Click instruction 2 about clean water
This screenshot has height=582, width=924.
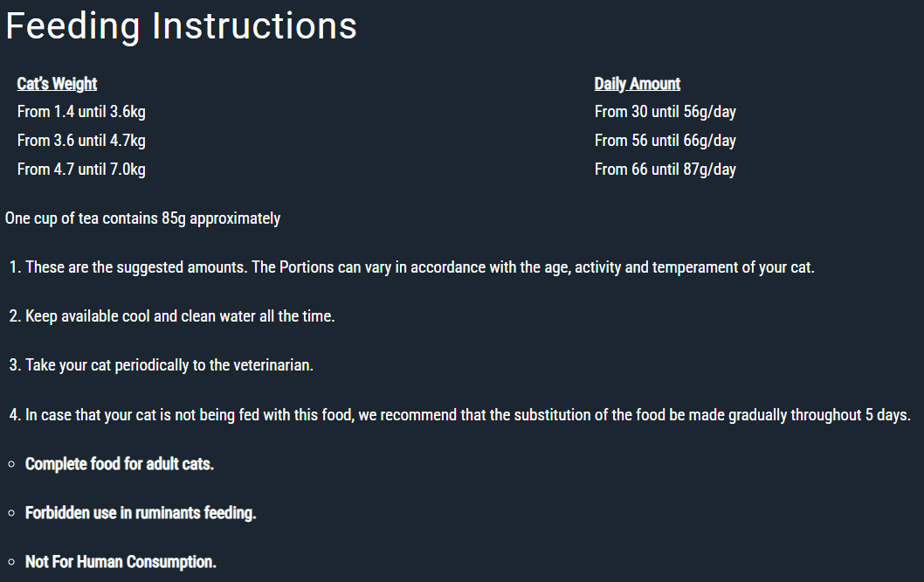pos(172,316)
